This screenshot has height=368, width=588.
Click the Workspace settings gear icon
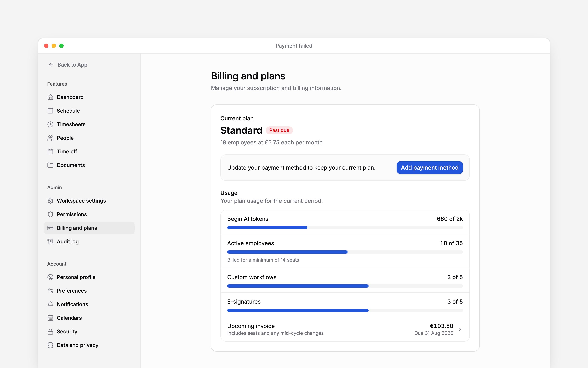point(50,201)
